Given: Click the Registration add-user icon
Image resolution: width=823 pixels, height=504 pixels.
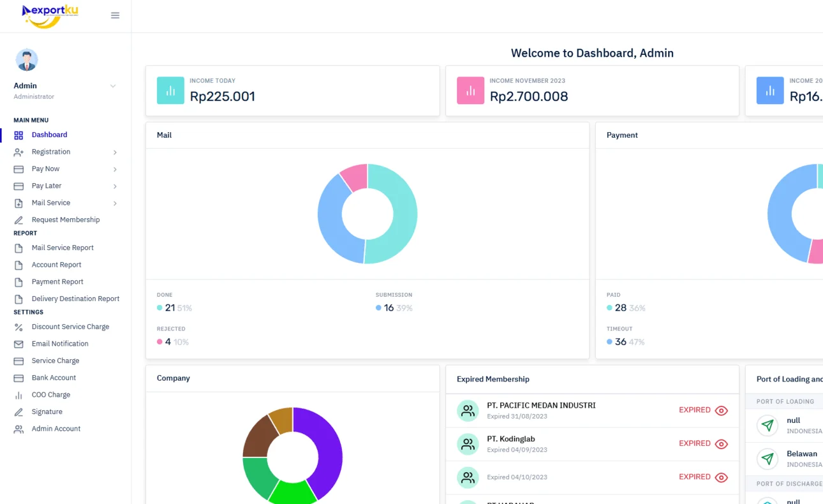Looking at the screenshot, I should pyautogui.click(x=19, y=152).
